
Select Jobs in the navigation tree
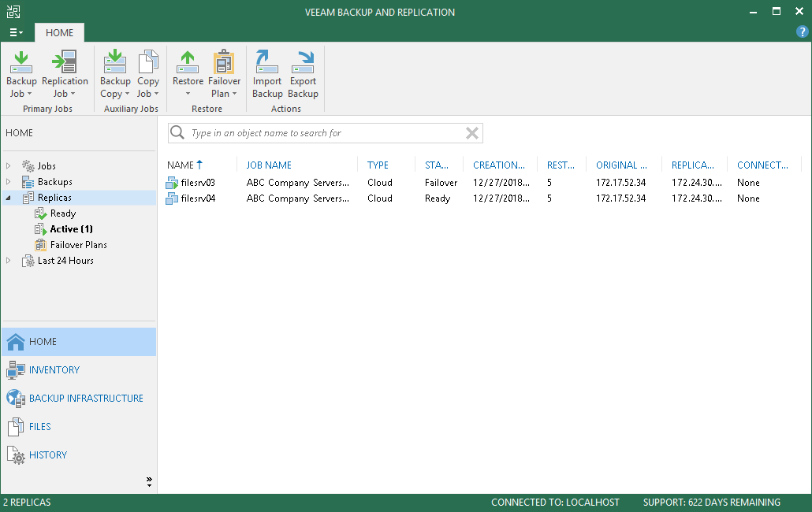click(x=47, y=166)
